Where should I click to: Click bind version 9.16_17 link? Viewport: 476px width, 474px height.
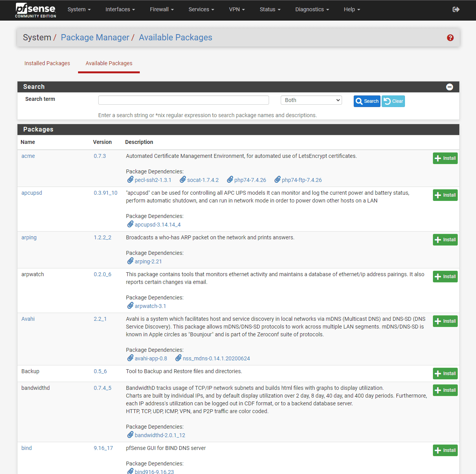[x=103, y=448]
